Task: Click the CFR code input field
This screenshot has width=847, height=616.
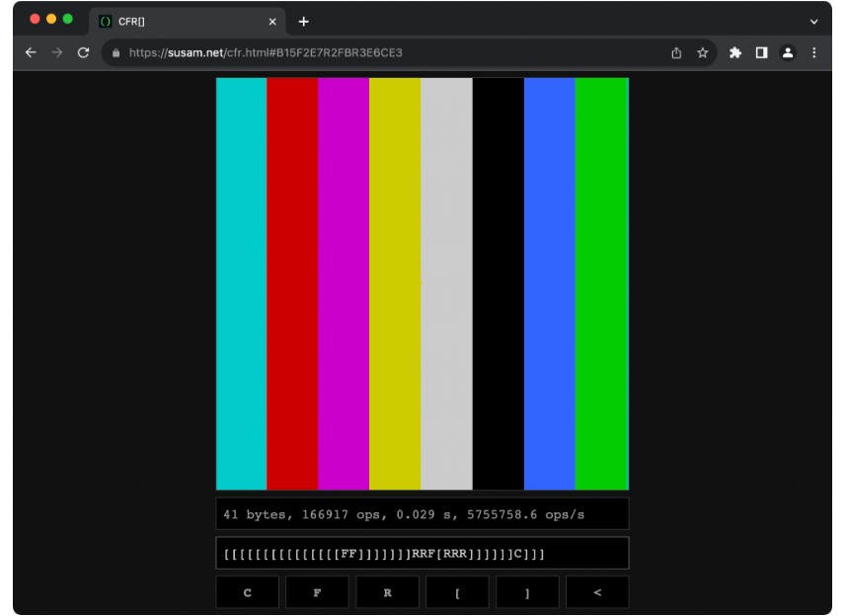Action: tap(422, 553)
